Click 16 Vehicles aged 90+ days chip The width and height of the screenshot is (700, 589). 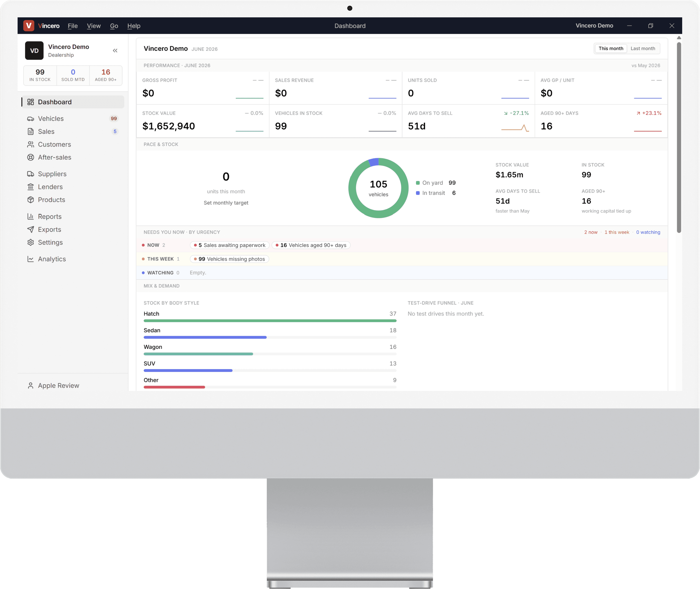(x=311, y=245)
